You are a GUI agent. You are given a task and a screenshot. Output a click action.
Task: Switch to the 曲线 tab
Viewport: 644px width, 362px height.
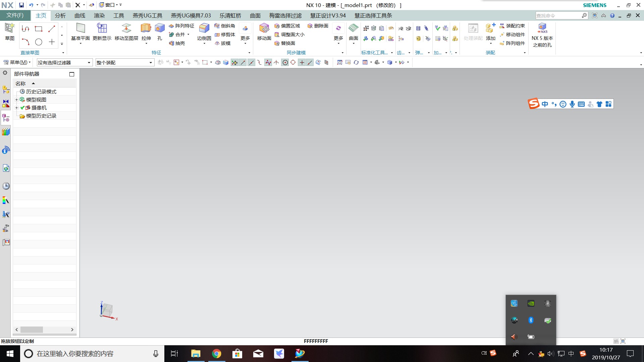[x=80, y=15]
